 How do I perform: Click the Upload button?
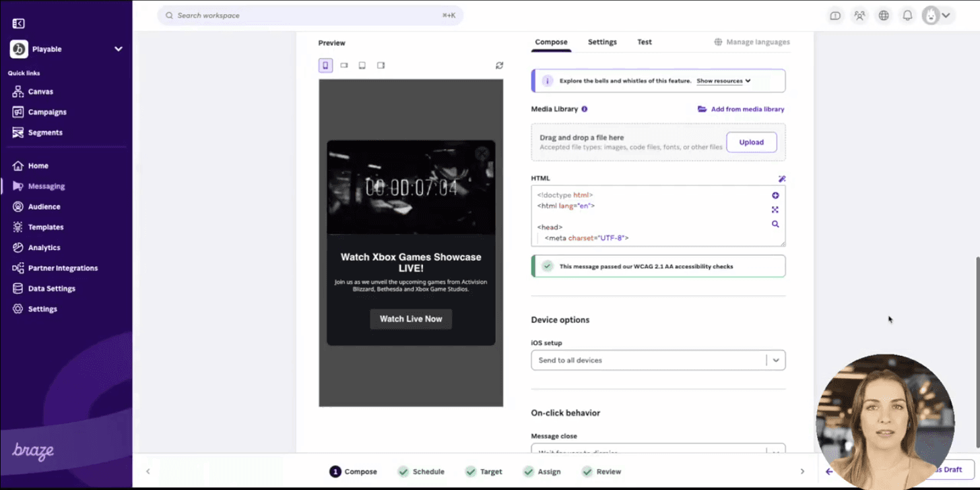(x=751, y=142)
